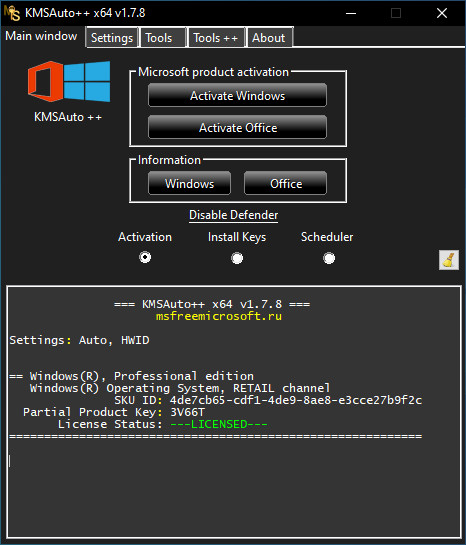The height and width of the screenshot is (545, 466).
Task: Click the Disable Defender link
Action: 234,215
